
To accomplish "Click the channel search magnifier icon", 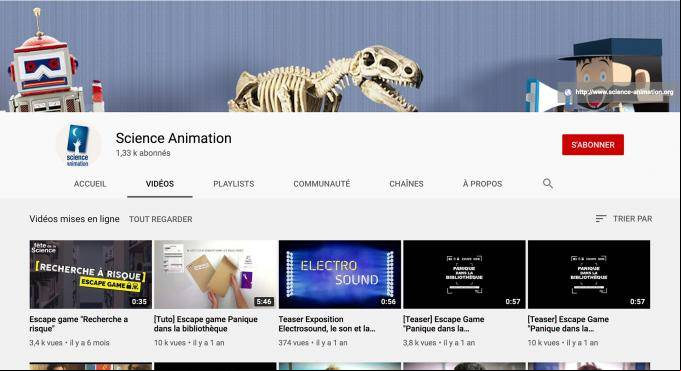I will pyautogui.click(x=548, y=183).
